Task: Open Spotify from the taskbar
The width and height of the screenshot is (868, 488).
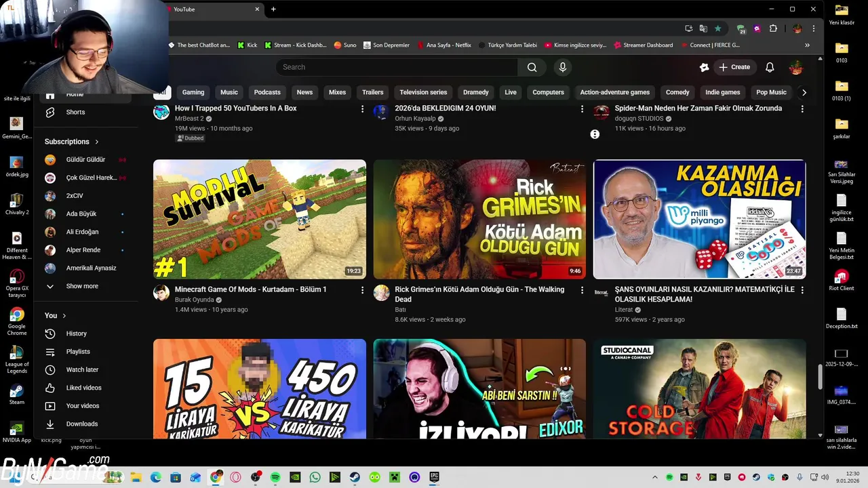Action: pos(275,477)
